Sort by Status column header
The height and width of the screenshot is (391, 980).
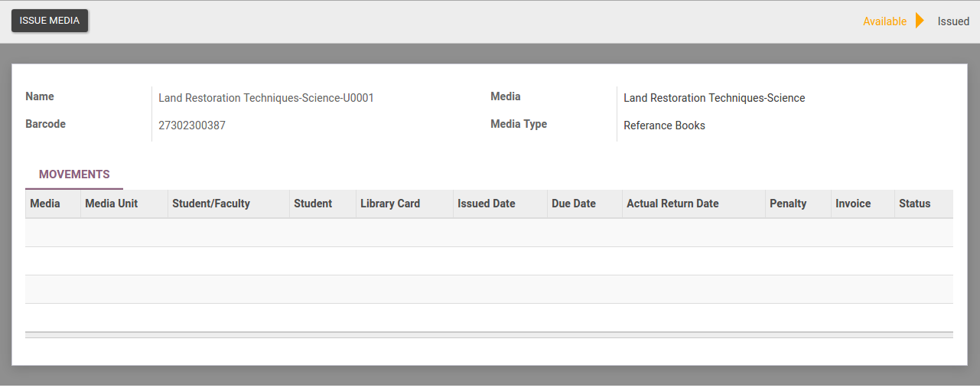[915, 204]
